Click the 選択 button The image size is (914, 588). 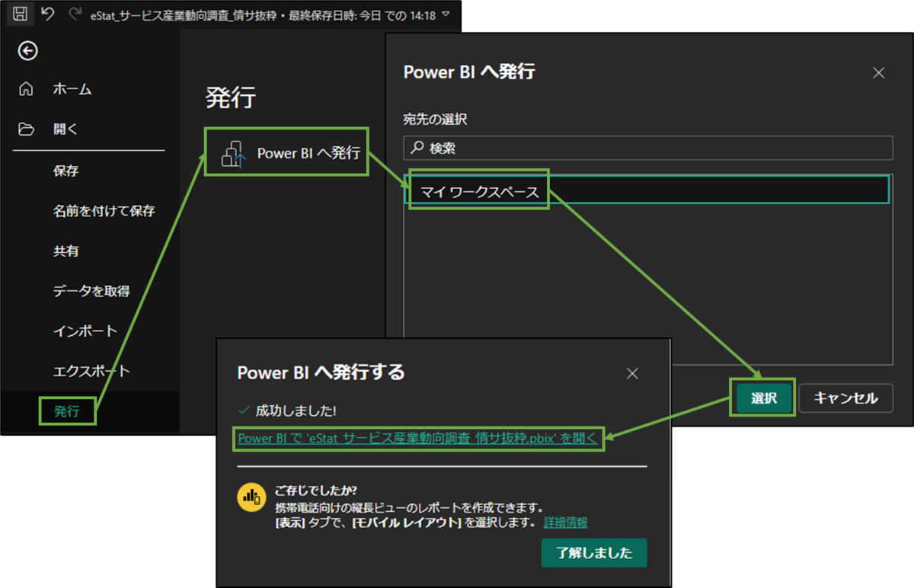763,398
